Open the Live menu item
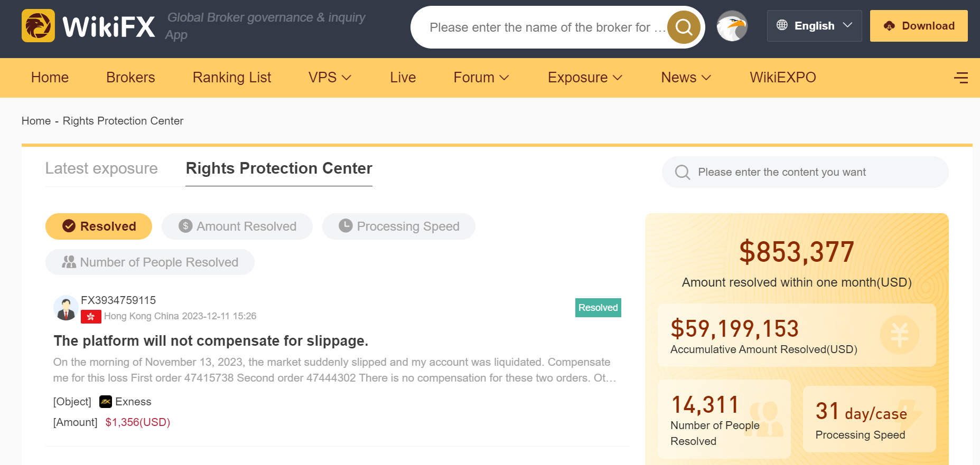The image size is (980, 465). pos(403,78)
